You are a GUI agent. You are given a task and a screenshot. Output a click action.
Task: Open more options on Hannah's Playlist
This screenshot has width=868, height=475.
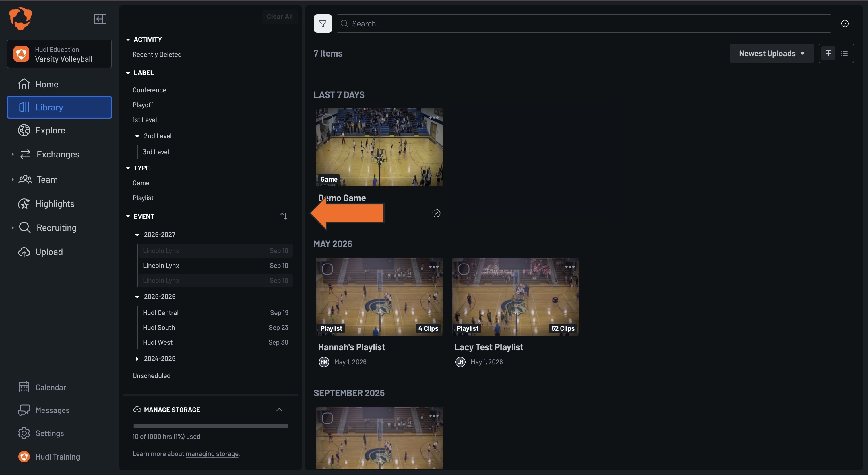434,267
